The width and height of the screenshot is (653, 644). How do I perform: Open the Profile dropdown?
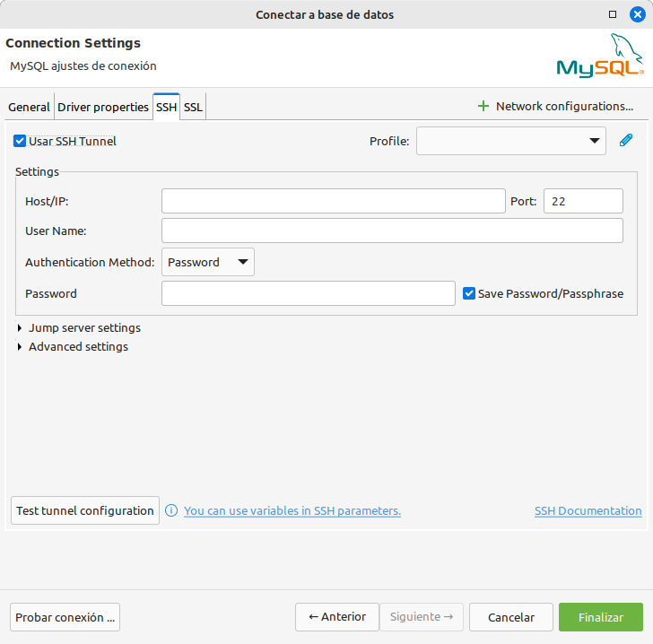(511, 141)
